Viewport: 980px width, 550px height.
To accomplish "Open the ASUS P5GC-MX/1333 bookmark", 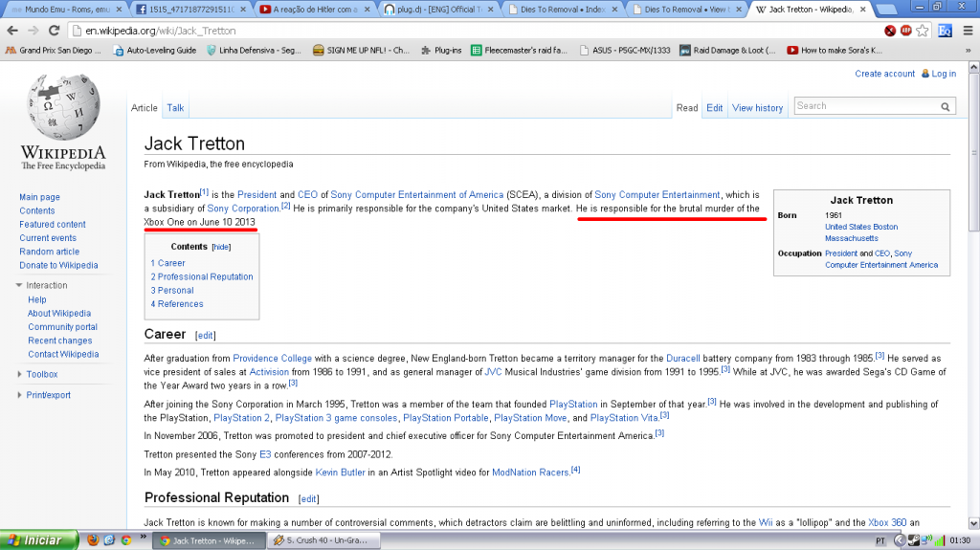I will [x=625, y=50].
